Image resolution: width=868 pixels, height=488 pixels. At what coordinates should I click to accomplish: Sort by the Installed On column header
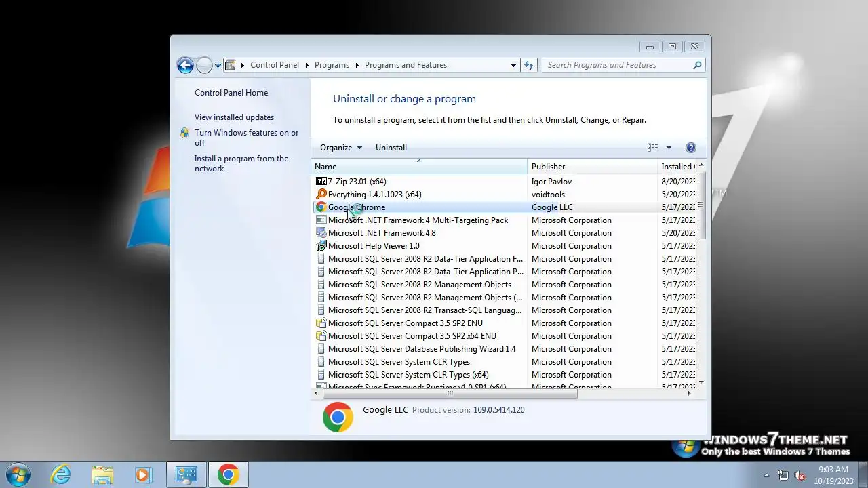pyautogui.click(x=677, y=166)
